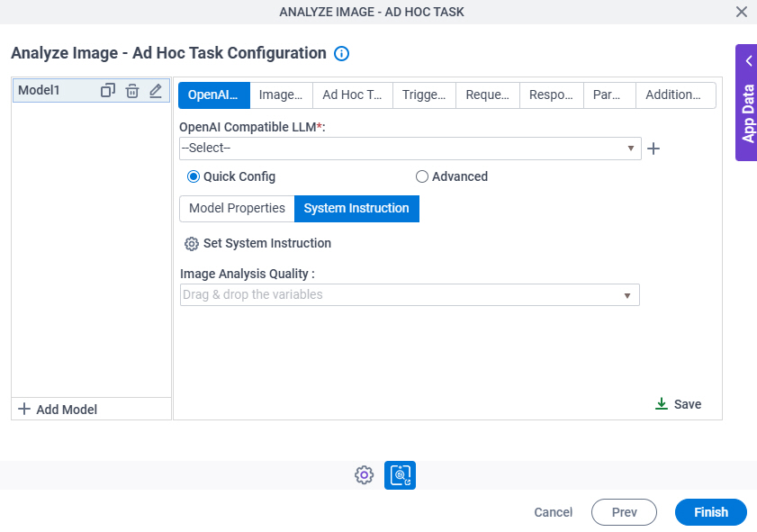
Task: Select the Model1 list entry
Action: click(91, 90)
